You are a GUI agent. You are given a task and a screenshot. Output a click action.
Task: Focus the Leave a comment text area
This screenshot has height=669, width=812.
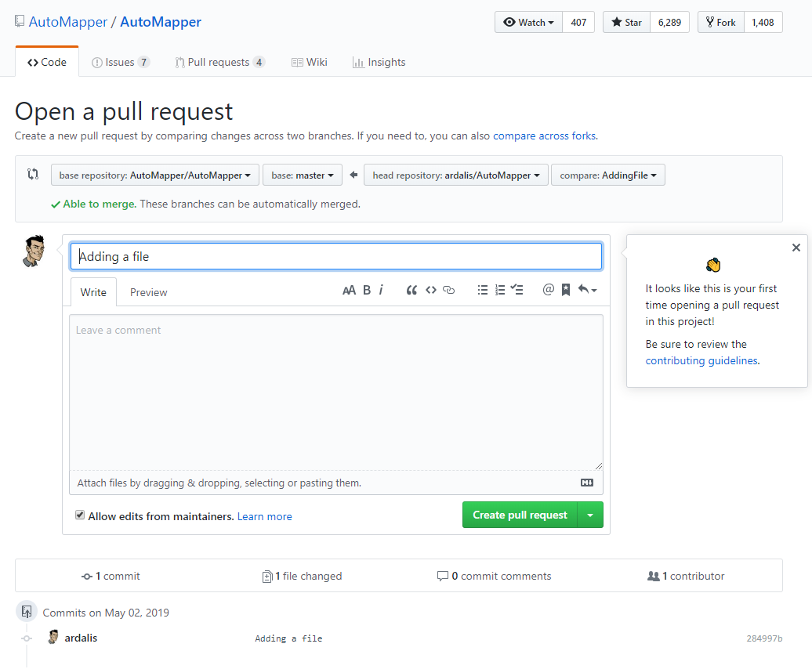[x=336, y=392]
